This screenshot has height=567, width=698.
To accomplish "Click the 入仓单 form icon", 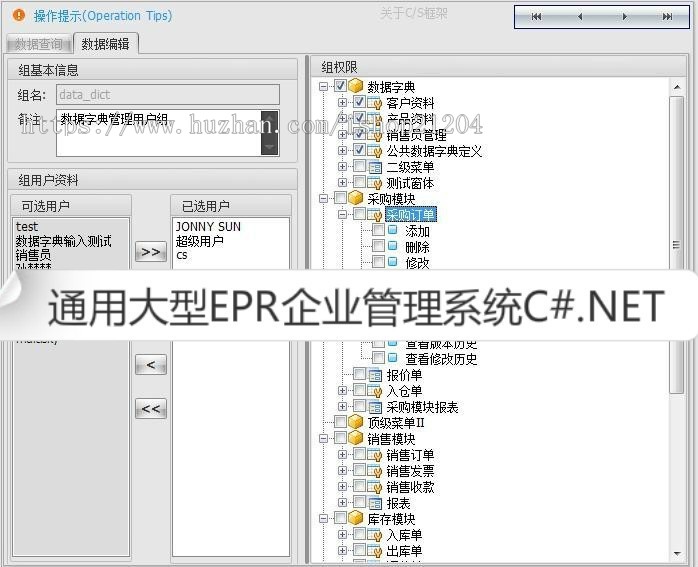I will point(374,391).
